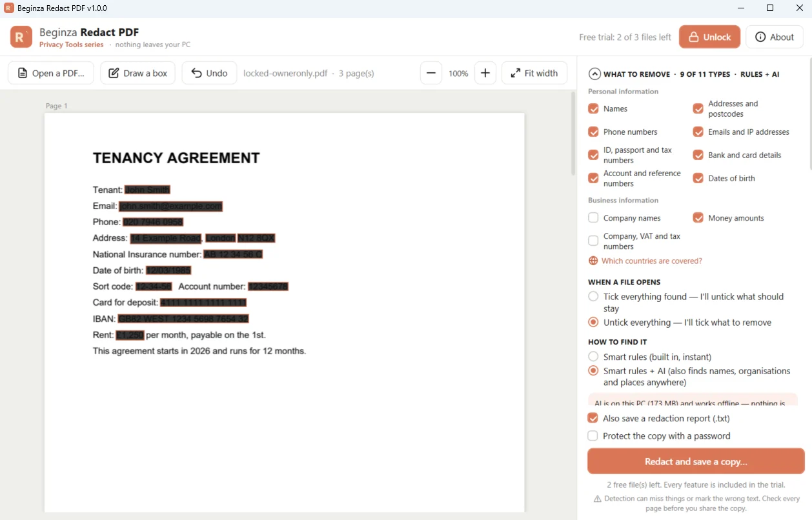Click the redacted date of birth box
This screenshot has height=520, width=812.
point(168,270)
